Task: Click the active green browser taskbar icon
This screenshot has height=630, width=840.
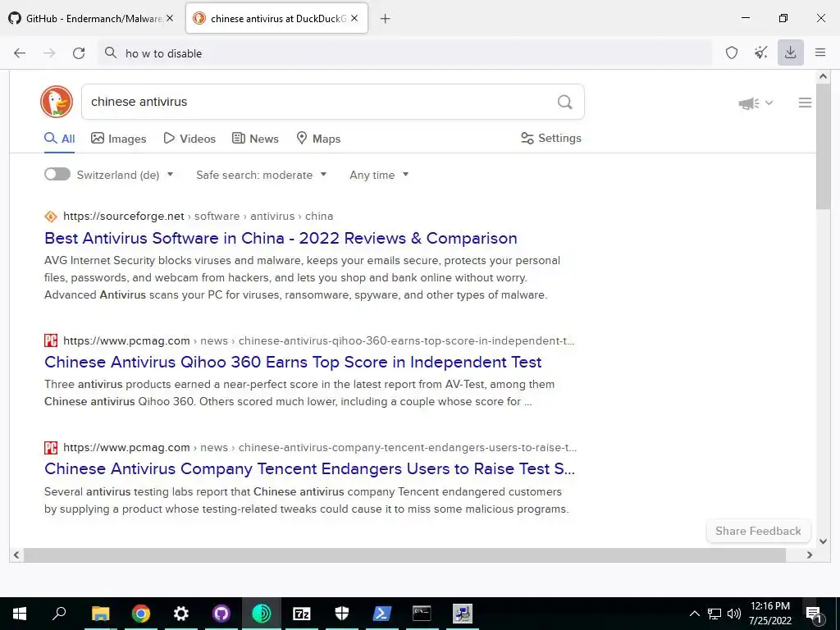Action: click(x=262, y=614)
